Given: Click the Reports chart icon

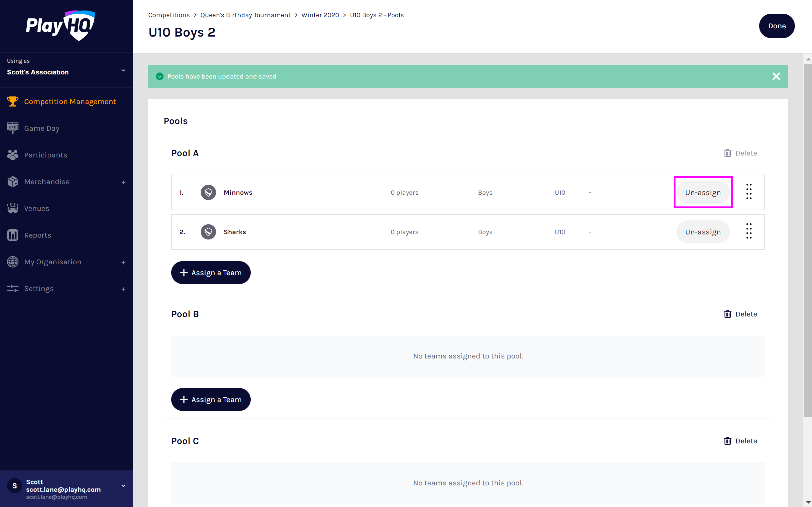Looking at the screenshot, I should click(x=13, y=235).
